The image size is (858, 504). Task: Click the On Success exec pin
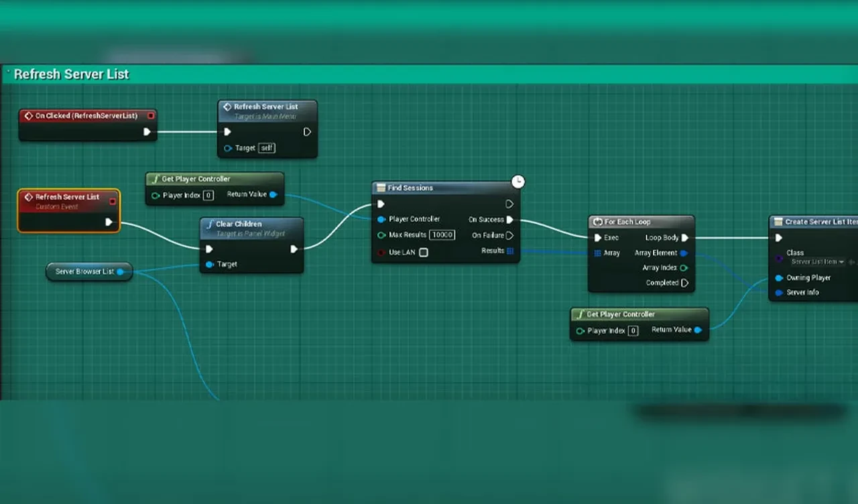510,220
